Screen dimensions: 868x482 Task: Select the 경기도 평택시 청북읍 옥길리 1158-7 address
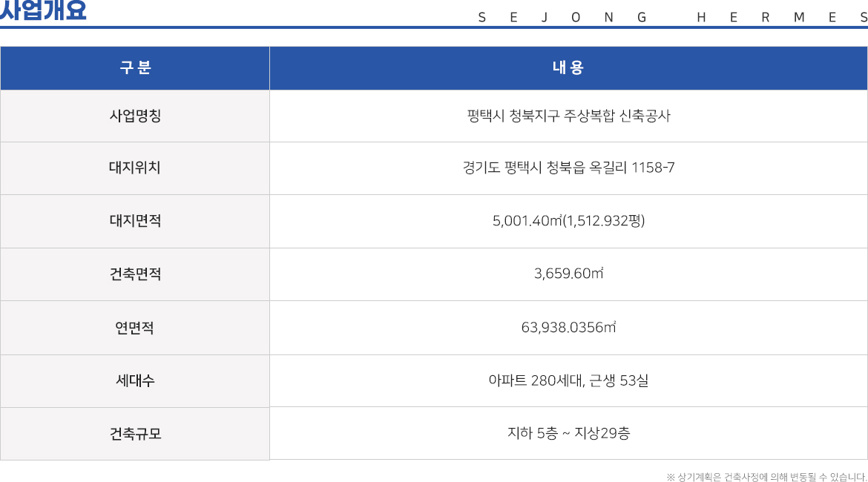tap(568, 168)
